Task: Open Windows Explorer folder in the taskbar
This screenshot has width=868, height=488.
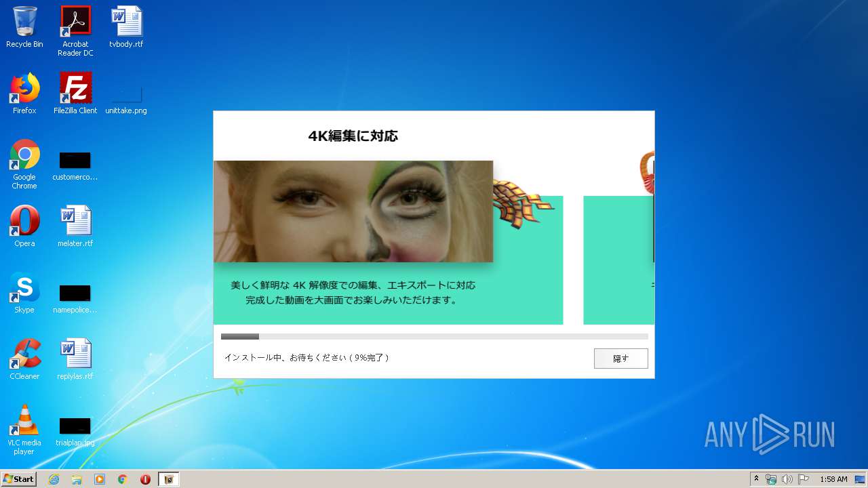Action: click(x=77, y=479)
